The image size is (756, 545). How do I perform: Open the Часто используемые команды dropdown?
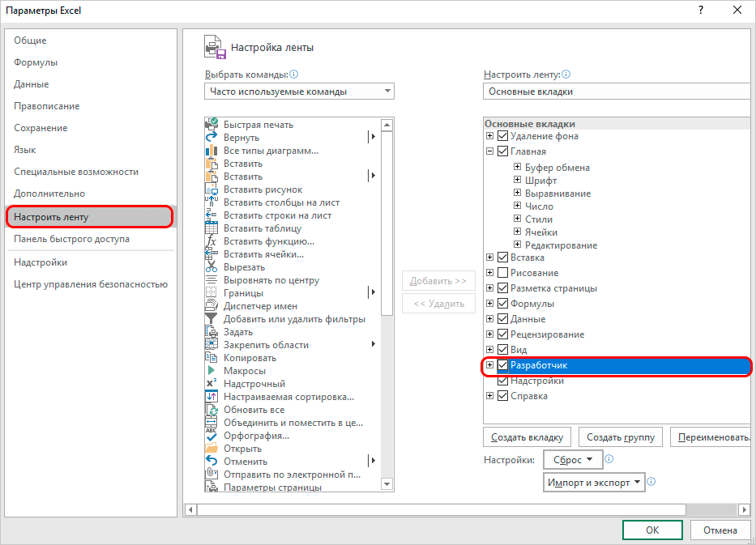tap(300, 91)
